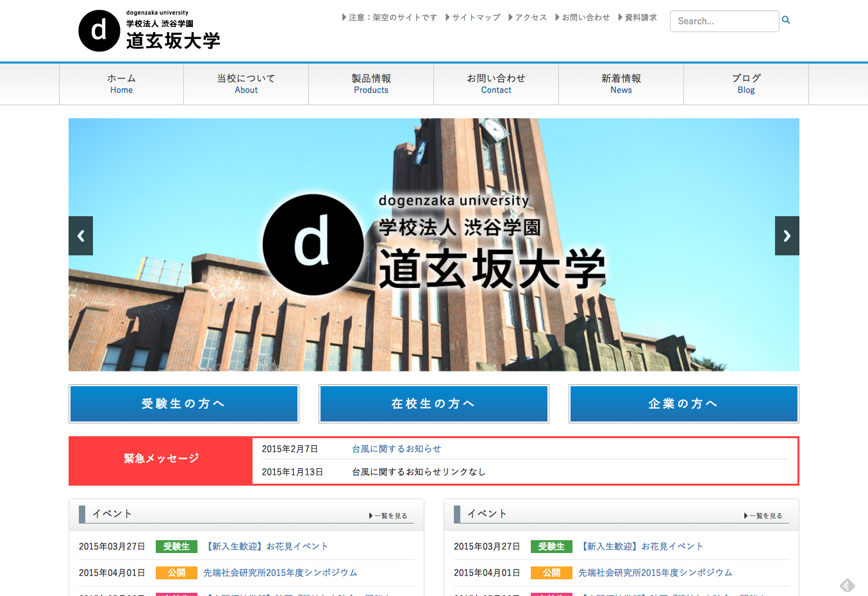Image resolution: width=868 pixels, height=596 pixels.
Task: Click the 在校生の方へ button
Action: click(434, 404)
